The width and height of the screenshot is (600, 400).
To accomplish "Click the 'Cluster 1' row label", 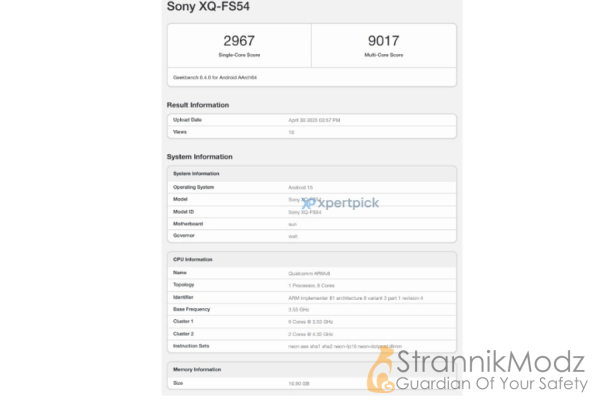I will click(x=183, y=321).
